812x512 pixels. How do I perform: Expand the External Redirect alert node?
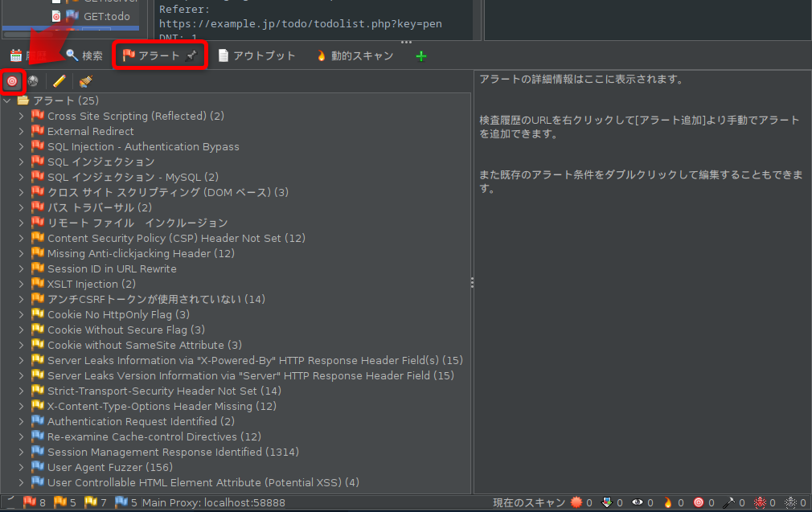point(21,132)
